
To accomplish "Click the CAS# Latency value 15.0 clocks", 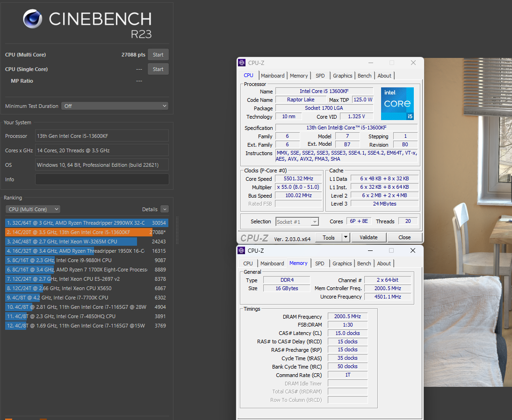I will [347, 333].
